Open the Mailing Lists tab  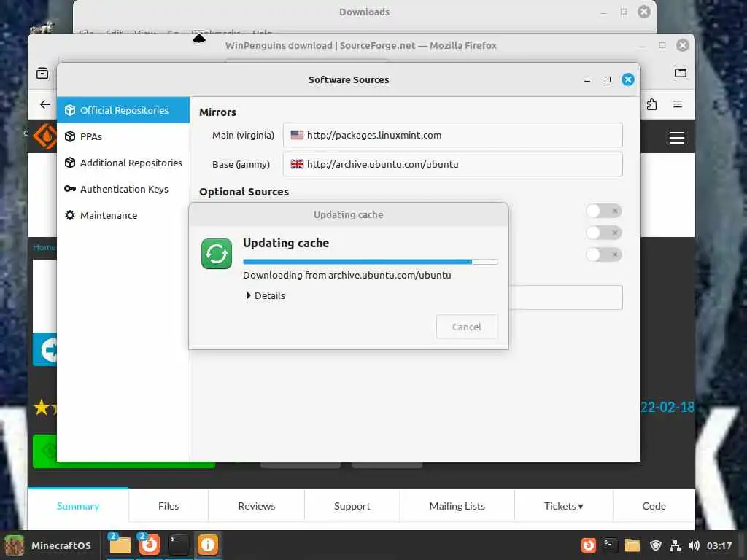457,506
